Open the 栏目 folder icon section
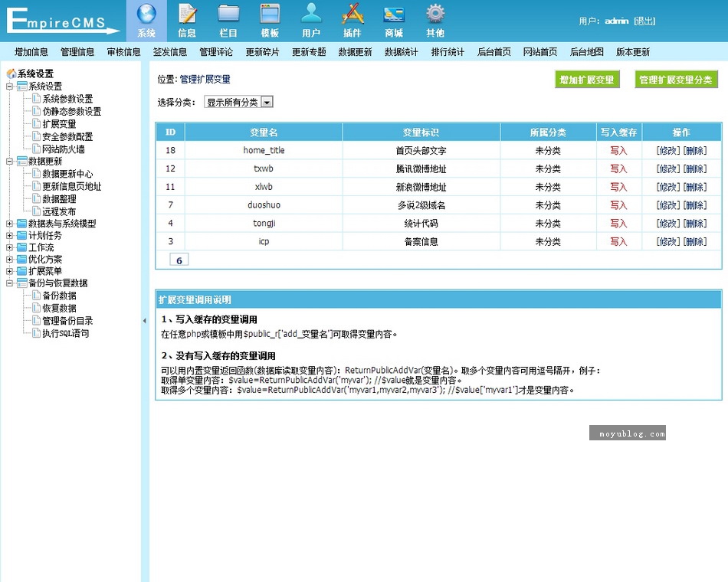 coord(228,21)
